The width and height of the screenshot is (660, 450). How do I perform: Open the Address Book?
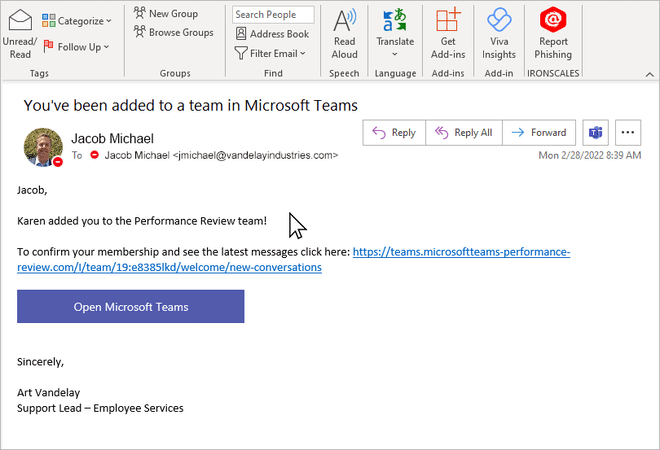pyautogui.click(x=272, y=34)
